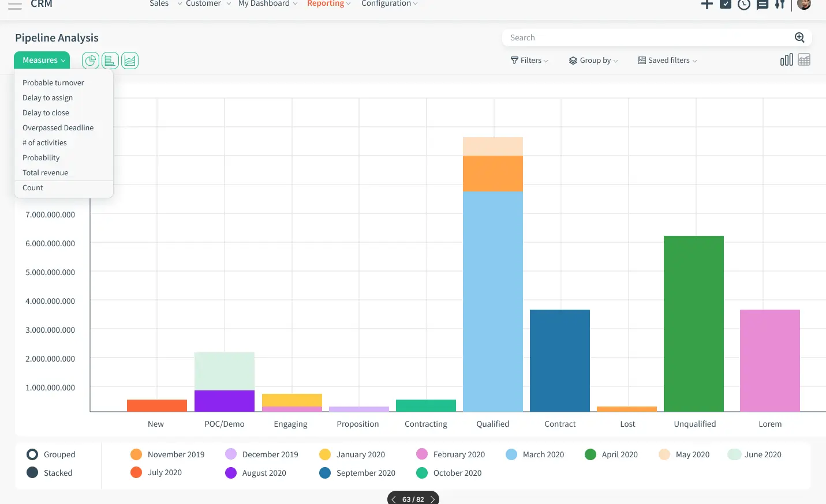The height and width of the screenshot is (504, 826).
Task: Open the pivot table view icon
Action: pos(804,60)
